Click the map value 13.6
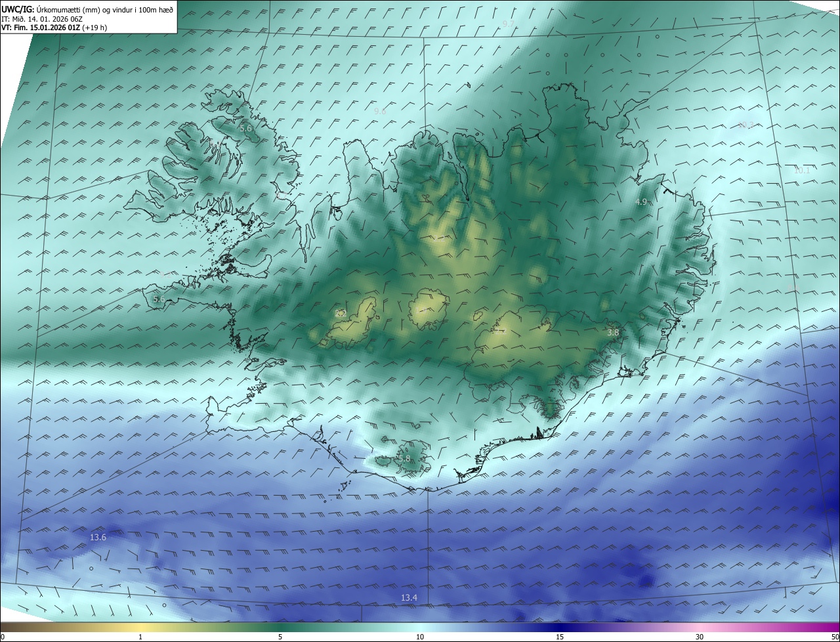This screenshot has width=840, height=642. (98, 538)
